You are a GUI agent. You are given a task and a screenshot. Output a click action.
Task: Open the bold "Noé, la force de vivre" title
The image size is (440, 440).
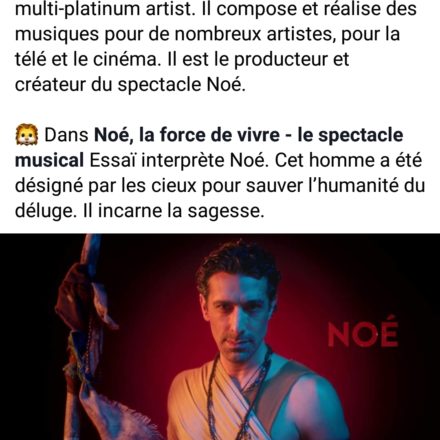[x=187, y=135]
